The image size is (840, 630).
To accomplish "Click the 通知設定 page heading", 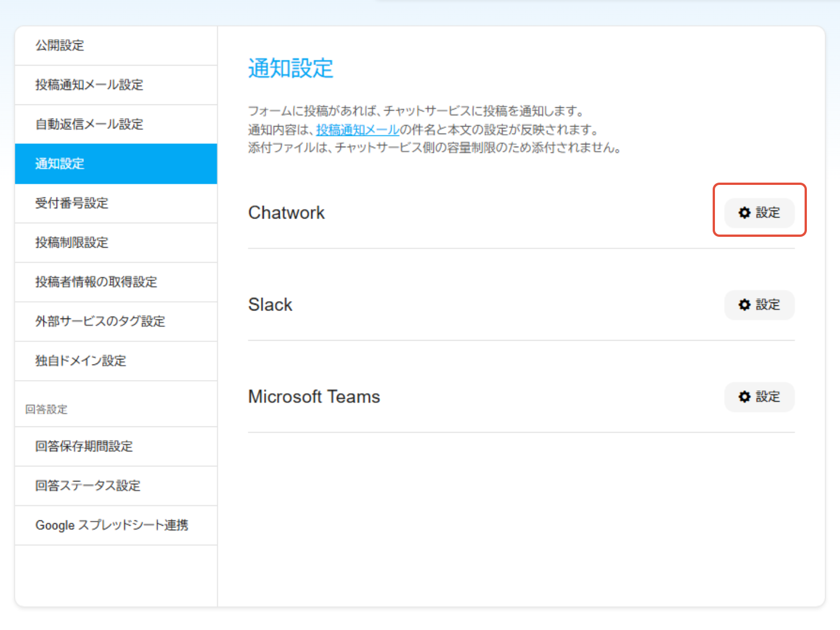I will [x=291, y=68].
